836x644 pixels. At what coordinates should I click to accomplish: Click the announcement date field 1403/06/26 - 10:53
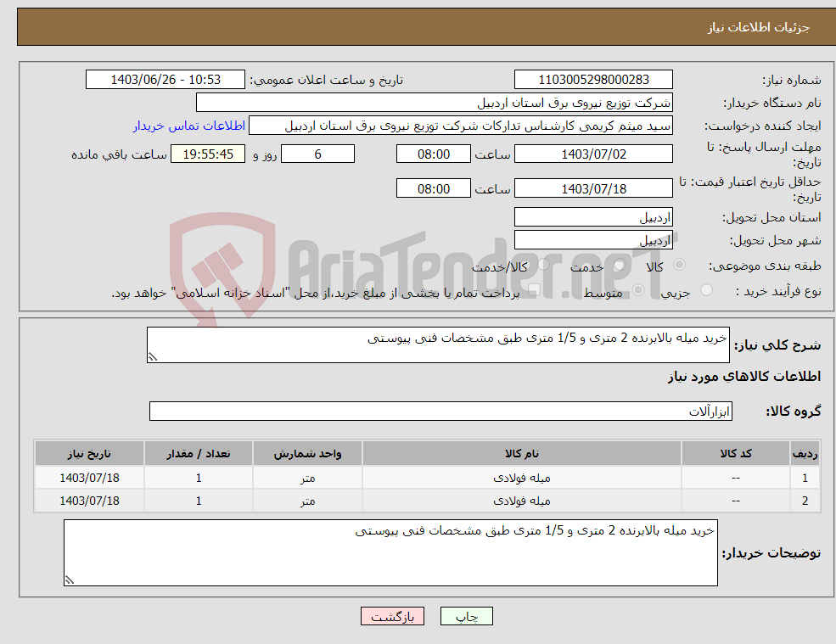(166, 80)
